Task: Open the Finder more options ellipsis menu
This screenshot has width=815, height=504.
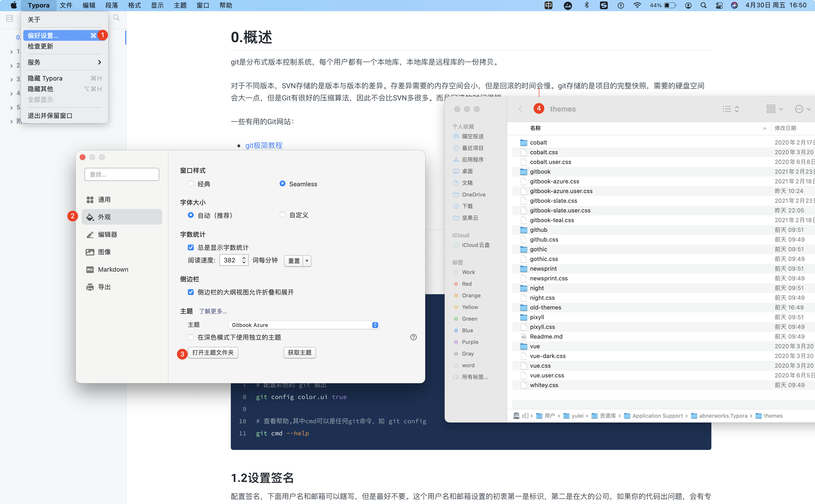Action: (800, 109)
